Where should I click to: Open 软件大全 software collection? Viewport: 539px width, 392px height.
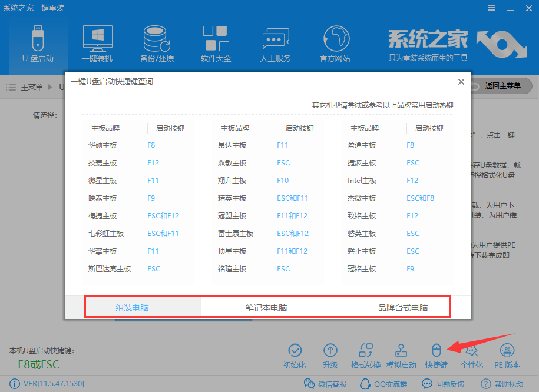click(x=216, y=41)
